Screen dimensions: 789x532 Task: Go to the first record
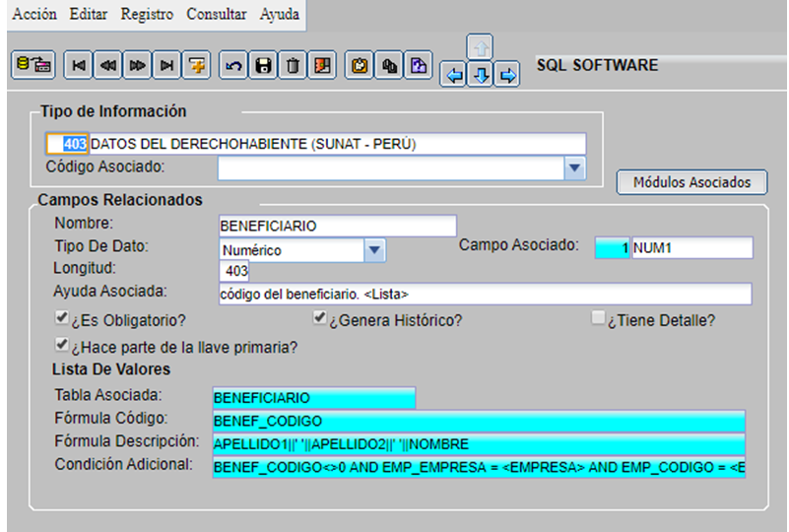pyautogui.click(x=78, y=65)
